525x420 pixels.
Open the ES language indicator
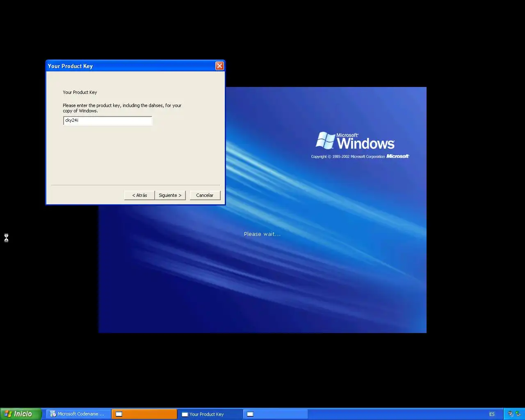pos(492,414)
